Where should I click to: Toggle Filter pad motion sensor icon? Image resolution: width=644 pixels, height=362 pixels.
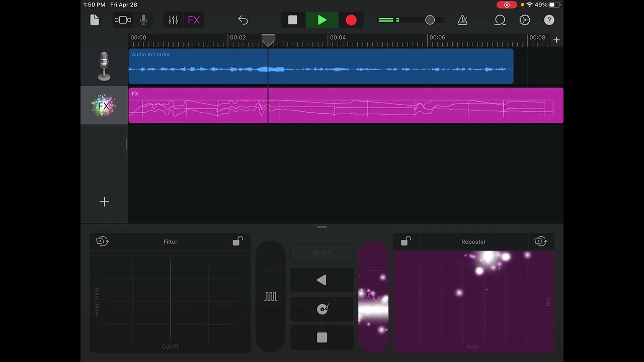(x=102, y=241)
